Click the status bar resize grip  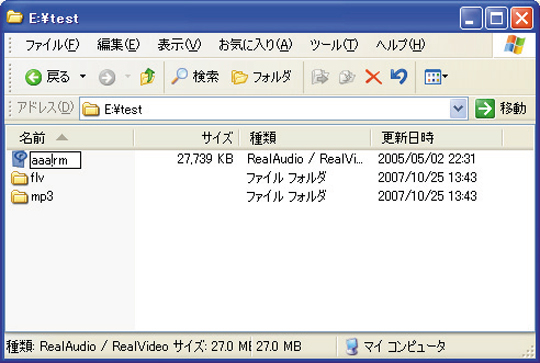pos(528,351)
